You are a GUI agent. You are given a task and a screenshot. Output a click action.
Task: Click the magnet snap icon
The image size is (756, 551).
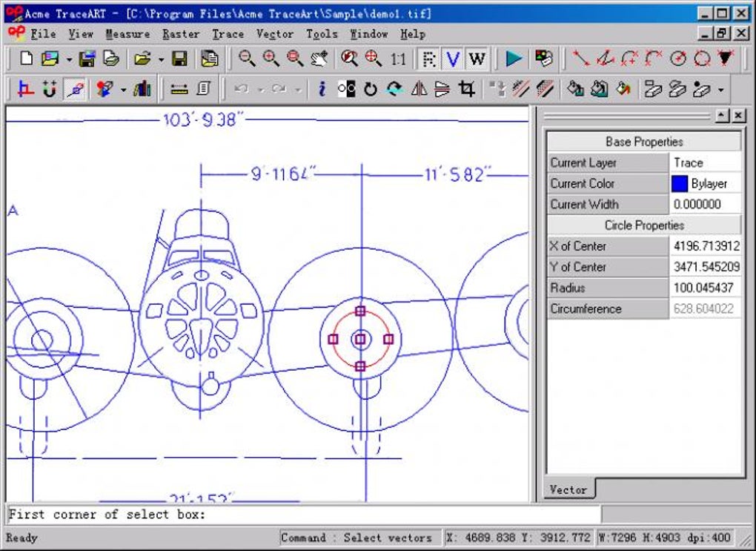[x=50, y=89]
